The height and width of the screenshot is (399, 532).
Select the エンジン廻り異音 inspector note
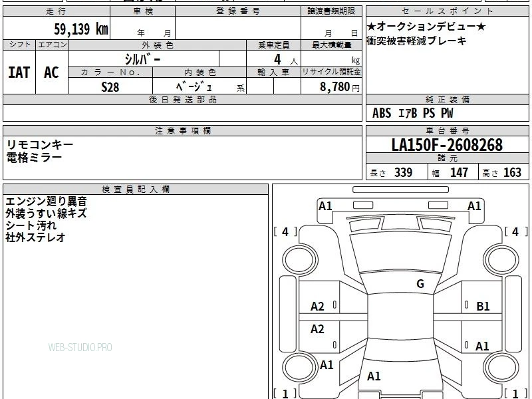pos(47,201)
